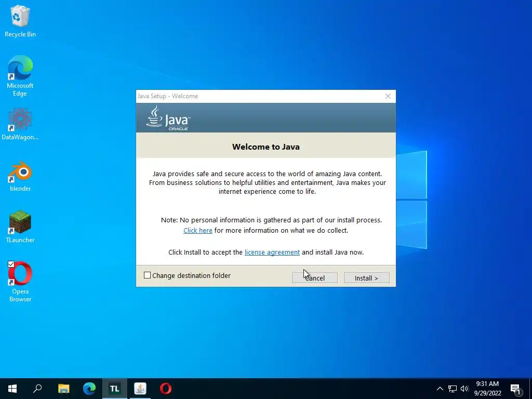The height and width of the screenshot is (399, 532).
Task: Show hidden system tray icons
Action: pyautogui.click(x=440, y=389)
